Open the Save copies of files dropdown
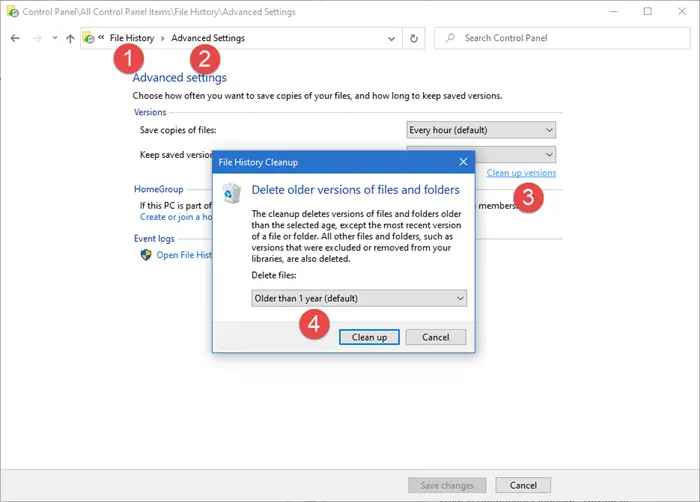This screenshot has width=700, height=502. (481, 130)
